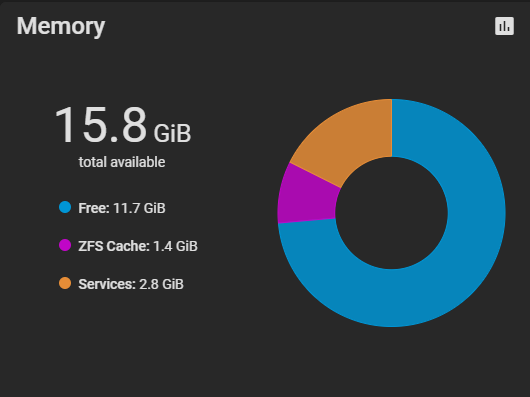Click the 11.7 GiB free value
Viewport: 530px width, 397px height.
[139, 208]
